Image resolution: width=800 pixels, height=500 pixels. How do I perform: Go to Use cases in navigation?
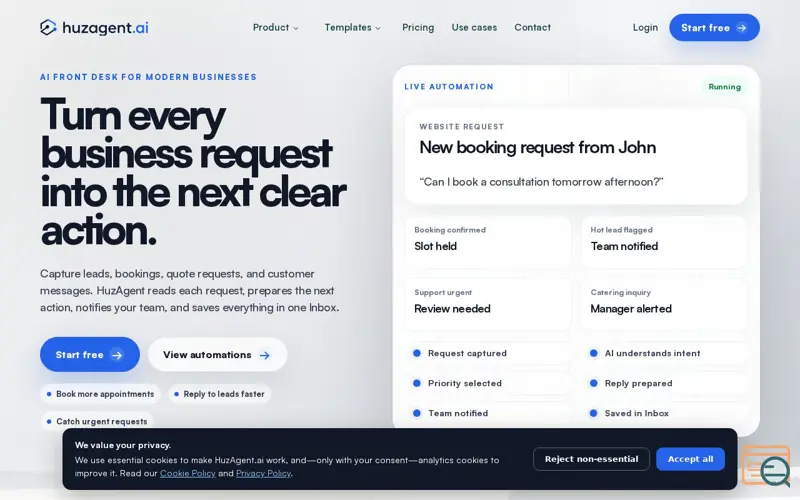coord(474,28)
